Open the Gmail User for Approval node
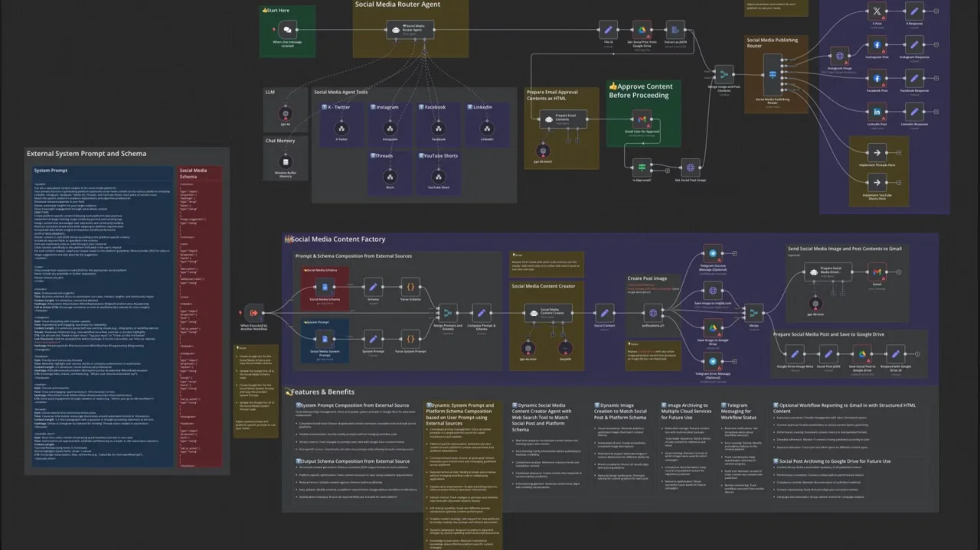The image size is (980, 550). coord(642,120)
